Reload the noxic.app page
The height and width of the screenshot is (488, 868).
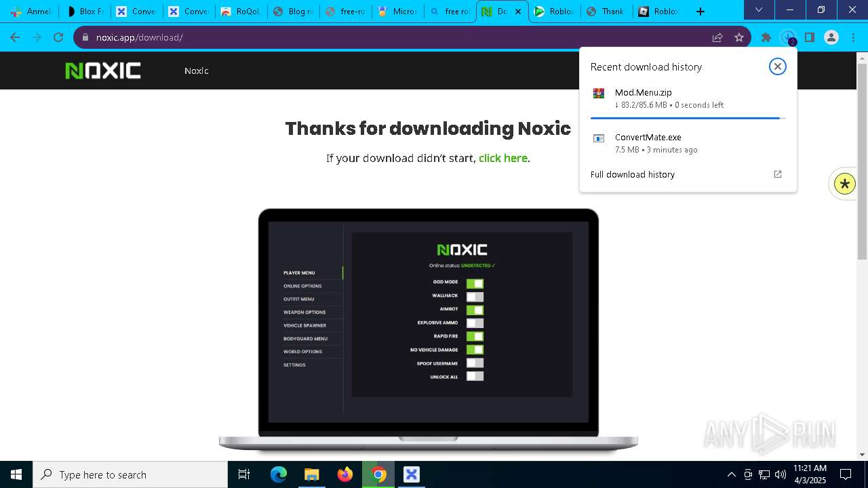(x=58, y=37)
